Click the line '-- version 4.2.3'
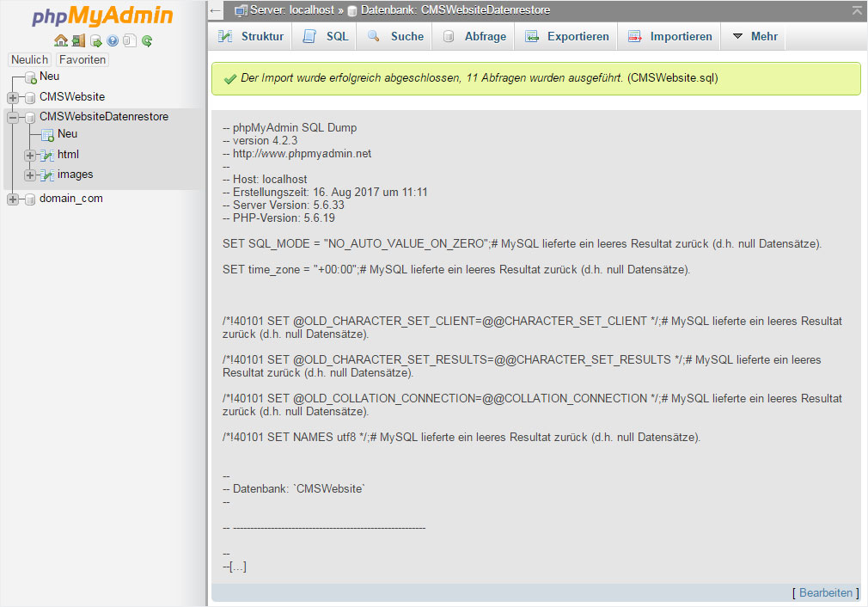The height and width of the screenshot is (607, 868). (260, 141)
